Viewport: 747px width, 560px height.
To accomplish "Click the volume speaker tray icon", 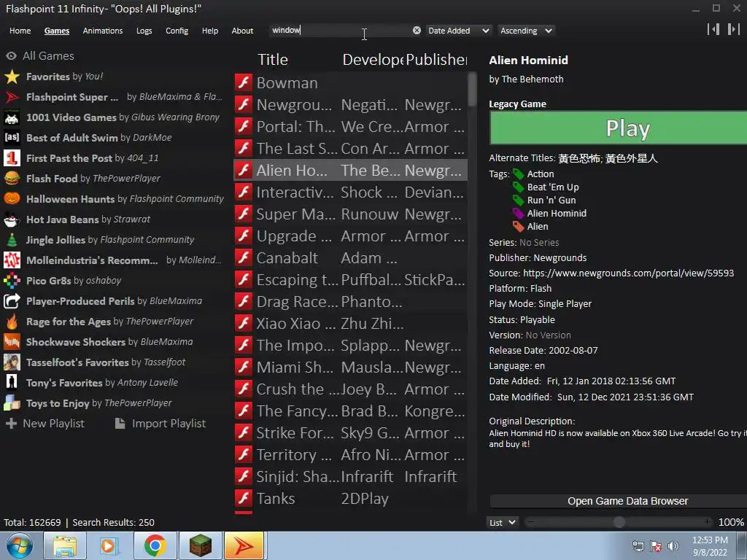I will click(x=673, y=546).
